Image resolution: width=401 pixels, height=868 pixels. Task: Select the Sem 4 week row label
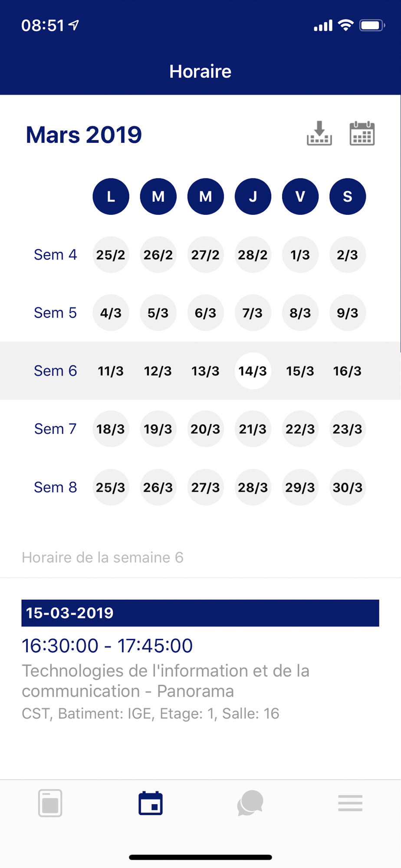55,255
